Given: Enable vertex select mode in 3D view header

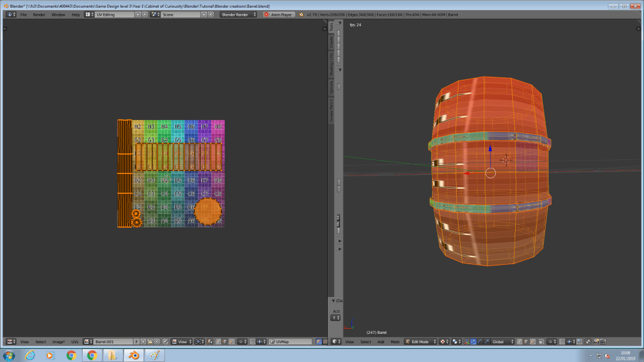Looking at the screenshot, I should [x=519, y=341].
